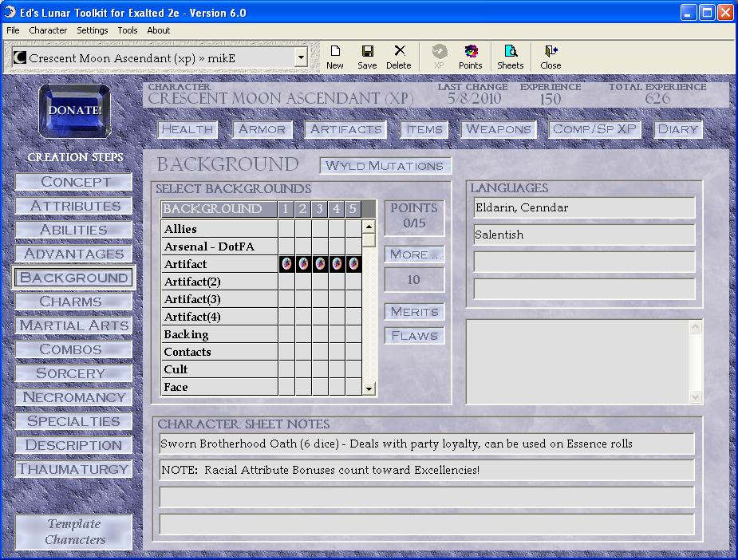Open the Items panel
Viewport: 738px width, 560px height.
(x=424, y=129)
